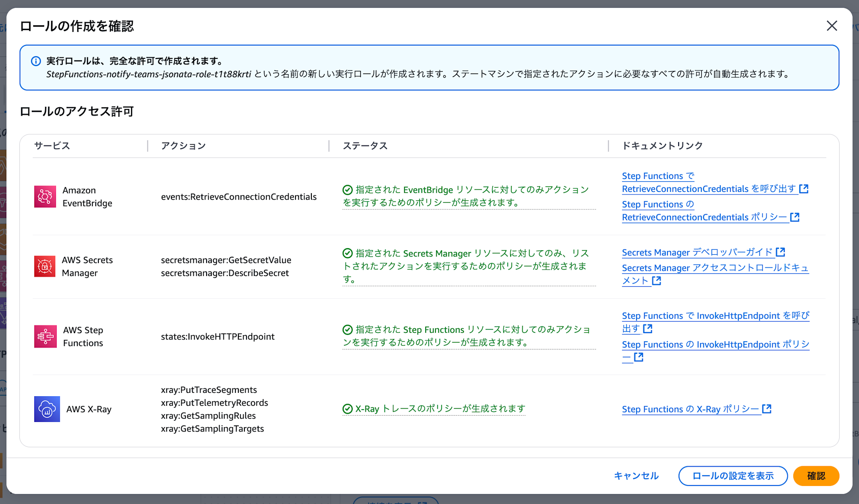Click the ステータス column header
Image resolution: width=859 pixels, height=504 pixels.
tap(365, 146)
